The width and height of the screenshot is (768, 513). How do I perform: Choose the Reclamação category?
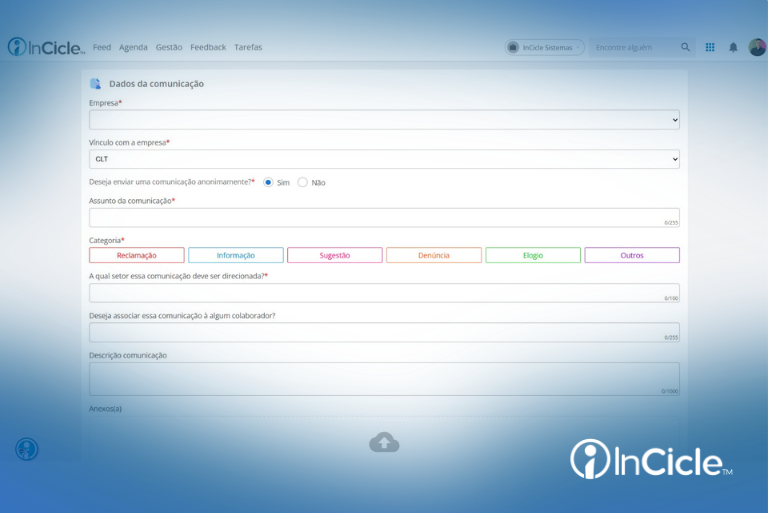137,255
